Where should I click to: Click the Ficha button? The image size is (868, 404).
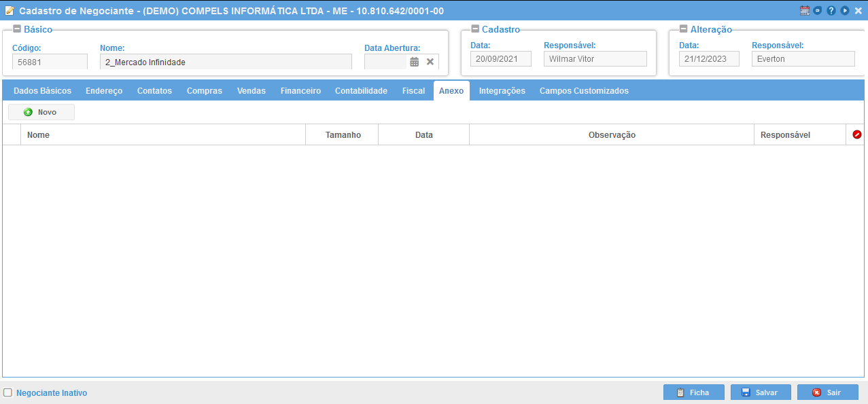(694, 392)
